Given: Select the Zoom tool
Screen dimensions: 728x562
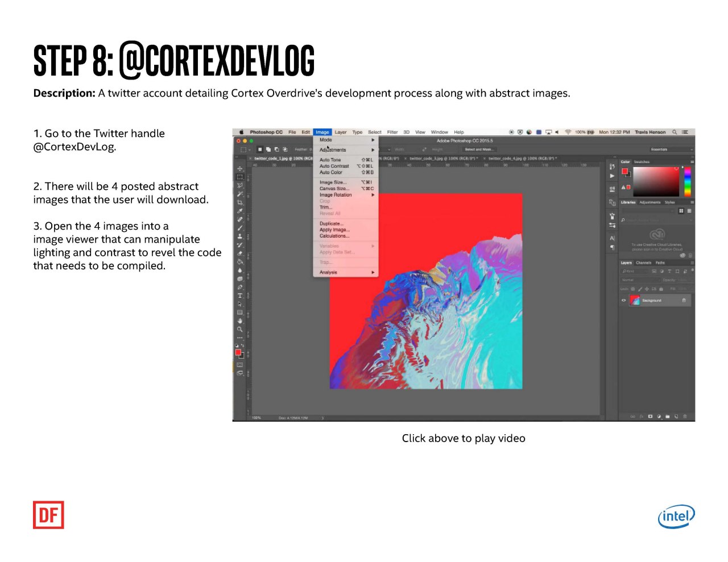Looking at the screenshot, I should (x=240, y=329).
